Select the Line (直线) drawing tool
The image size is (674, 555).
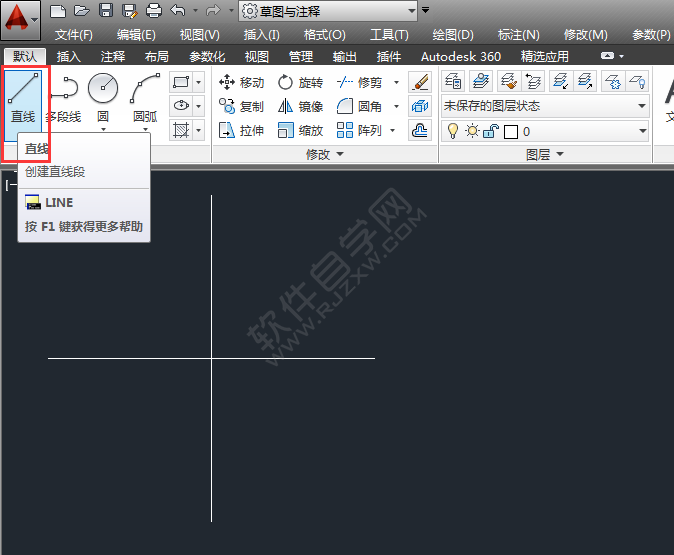(24, 99)
